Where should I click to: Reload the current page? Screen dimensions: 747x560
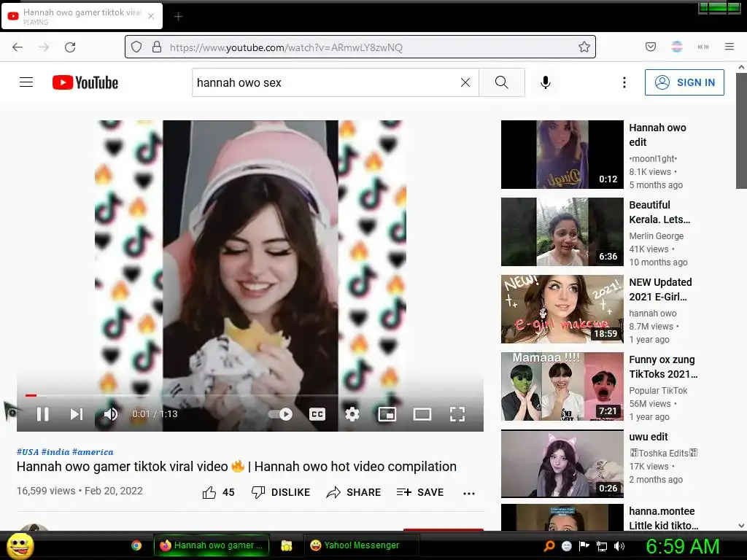[70, 47]
